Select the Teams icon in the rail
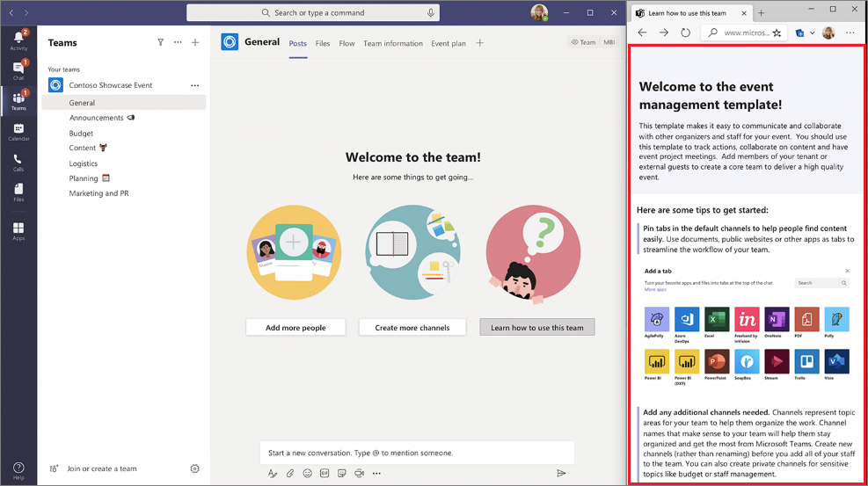The width and height of the screenshot is (868, 486). 18,101
